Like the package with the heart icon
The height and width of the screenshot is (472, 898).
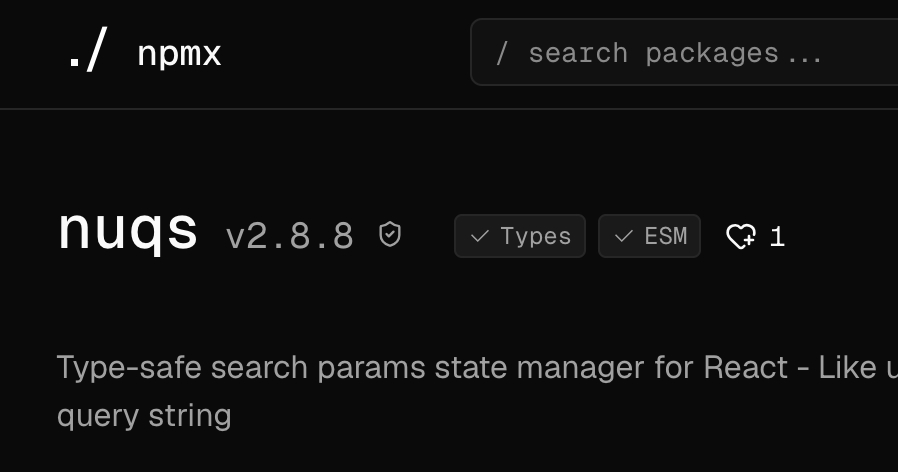click(x=741, y=237)
